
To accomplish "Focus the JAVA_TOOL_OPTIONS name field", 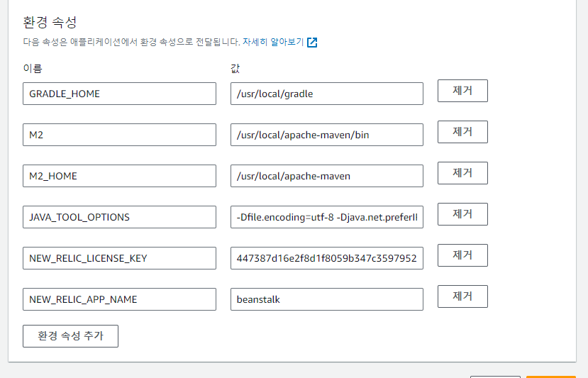I will tap(119, 217).
